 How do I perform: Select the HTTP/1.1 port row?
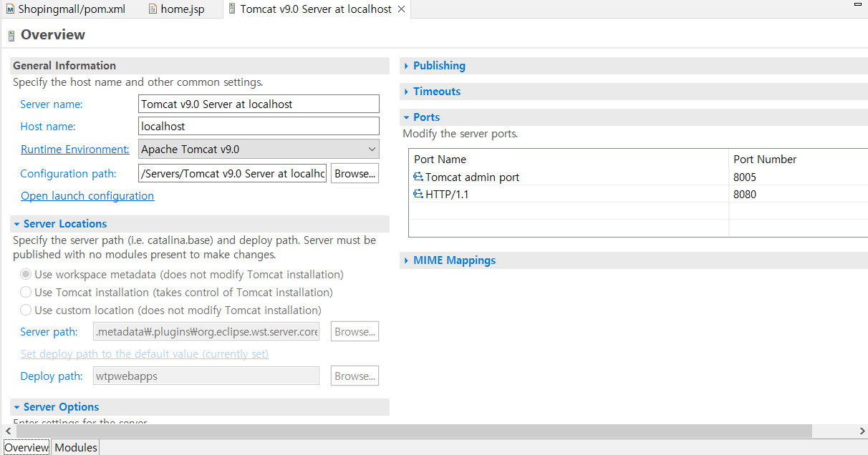click(638, 194)
